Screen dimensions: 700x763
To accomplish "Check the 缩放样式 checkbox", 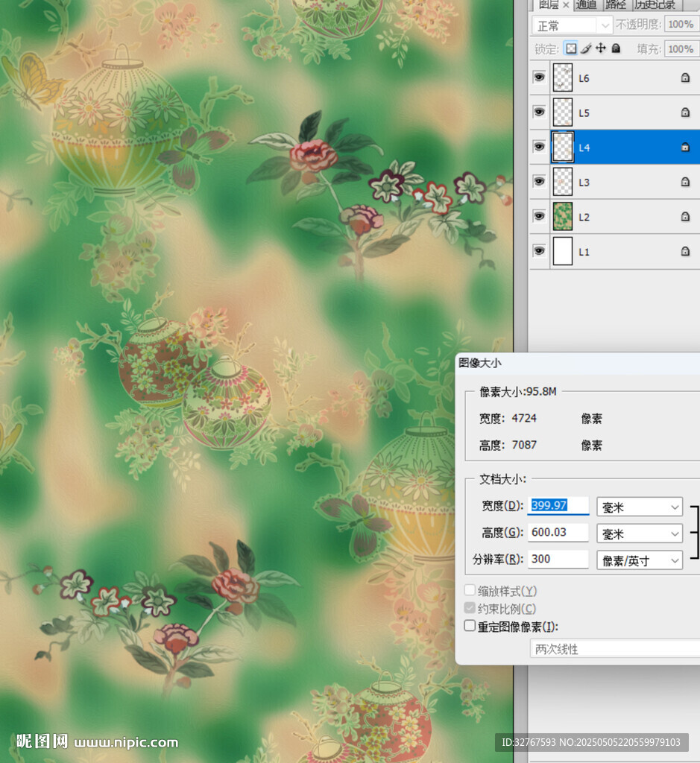I will click(470, 590).
